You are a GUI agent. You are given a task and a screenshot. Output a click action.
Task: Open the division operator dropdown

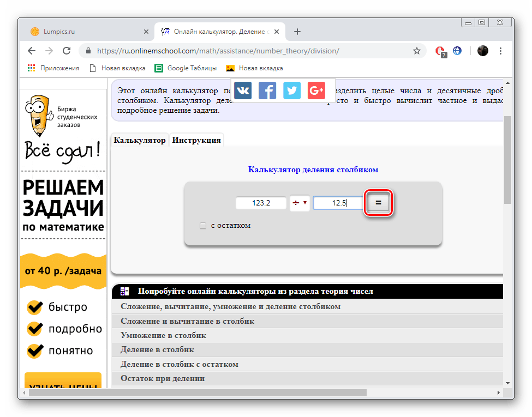pos(300,203)
